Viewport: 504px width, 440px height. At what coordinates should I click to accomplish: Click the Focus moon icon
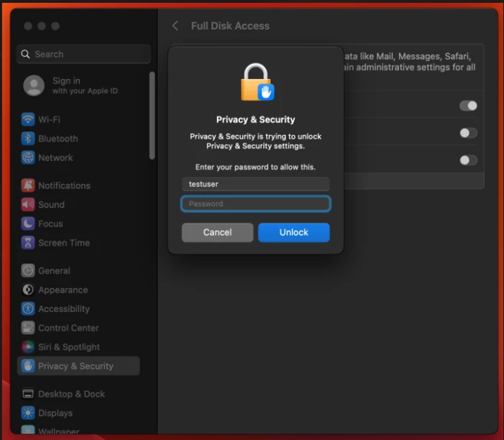[28, 224]
